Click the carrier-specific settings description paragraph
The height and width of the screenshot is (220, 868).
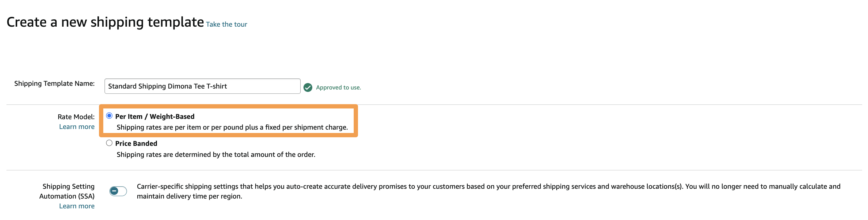tap(404, 191)
